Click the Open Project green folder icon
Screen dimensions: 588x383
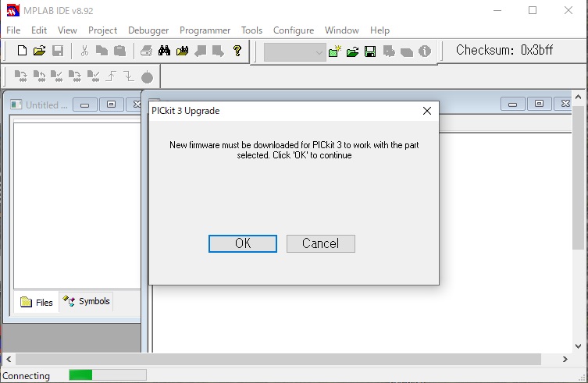click(352, 51)
